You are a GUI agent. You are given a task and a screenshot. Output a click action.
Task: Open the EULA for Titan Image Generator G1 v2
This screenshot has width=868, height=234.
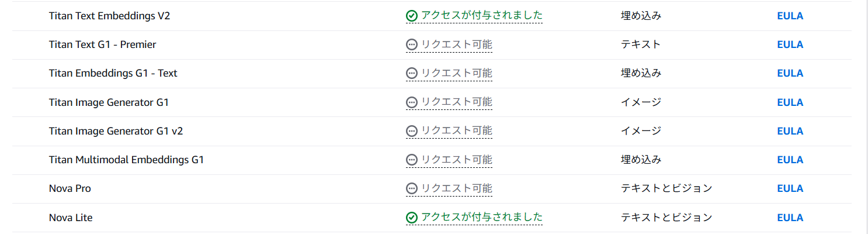(x=790, y=131)
